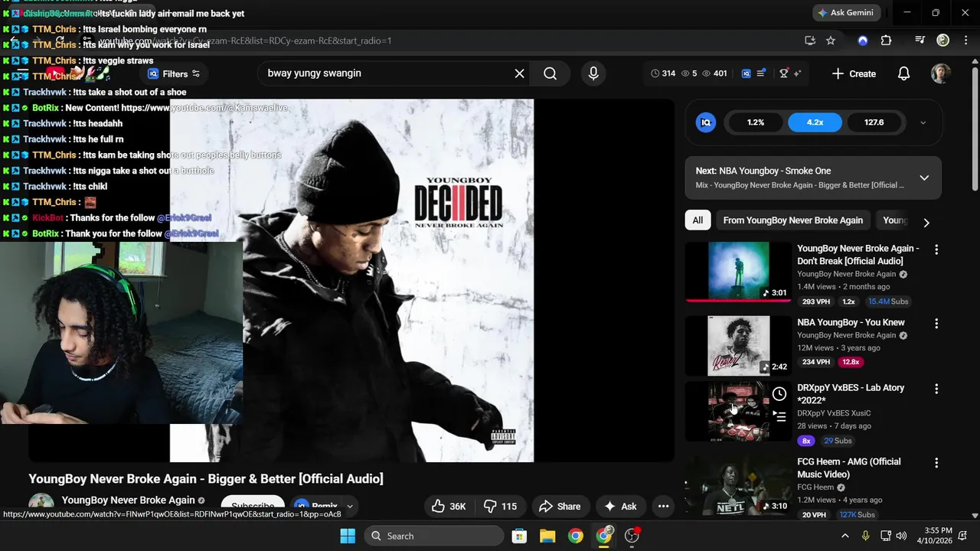Click the round vidIQ badge in the score panel

click(706, 122)
